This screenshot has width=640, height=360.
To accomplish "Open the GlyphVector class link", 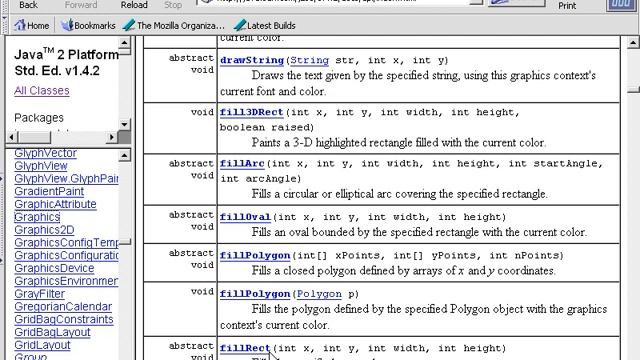I will [45, 153].
